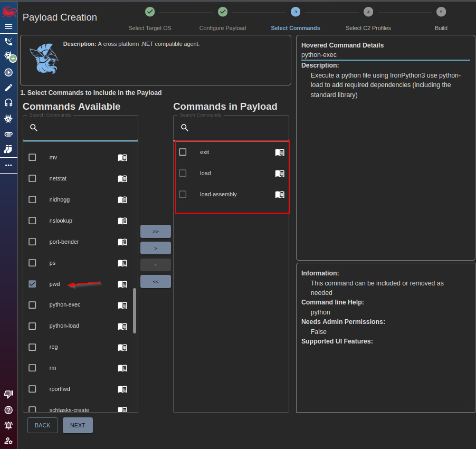Open the Mythic hamburger menu

coord(8,26)
